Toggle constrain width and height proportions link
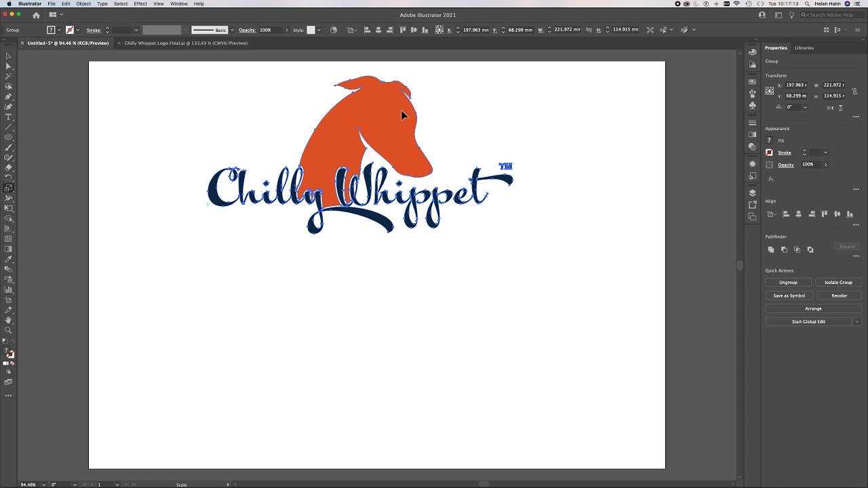The height and width of the screenshot is (488, 868). (854, 91)
